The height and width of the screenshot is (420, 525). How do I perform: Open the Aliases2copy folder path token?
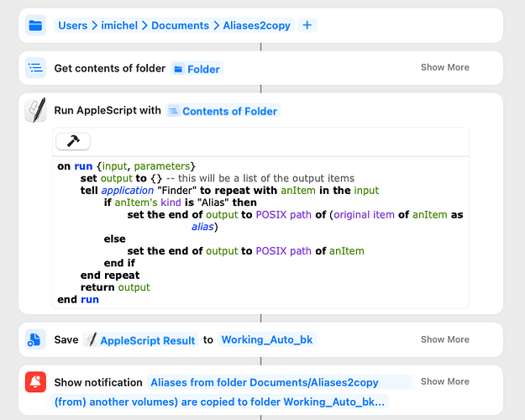click(256, 25)
